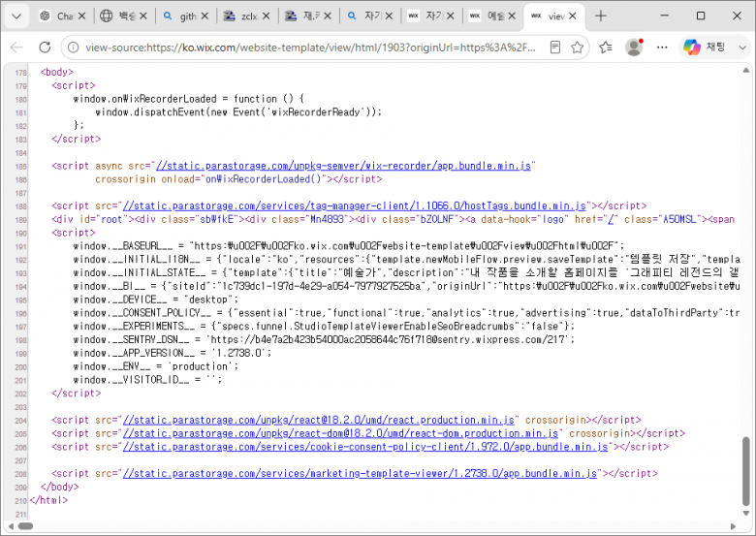Image resolution: width=756 pixels, height=536 pixels.
Task: Reload the current page
Action: [x=45, y=47]
